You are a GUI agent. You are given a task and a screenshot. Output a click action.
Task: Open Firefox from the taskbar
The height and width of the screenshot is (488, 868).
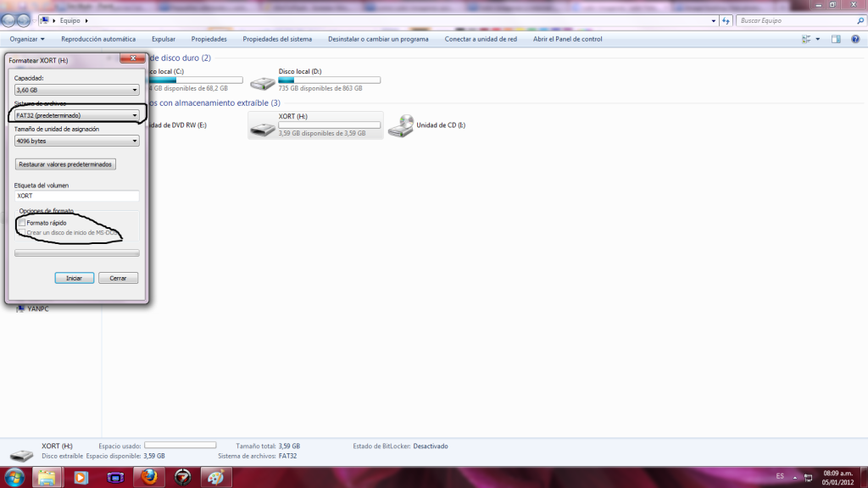[149, 477]
